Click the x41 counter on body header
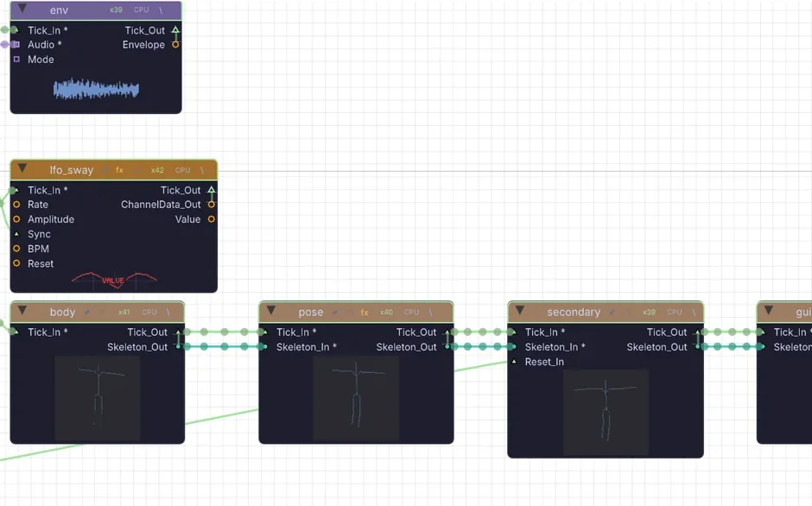 point(124,313)
